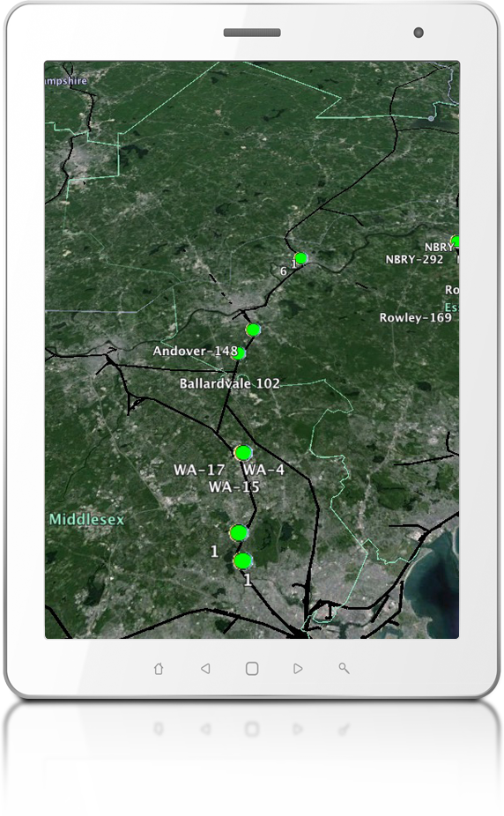Select the green marker northeast of Andover-148
The height and width of the screenshot is (816, 504).
point(253,330)
